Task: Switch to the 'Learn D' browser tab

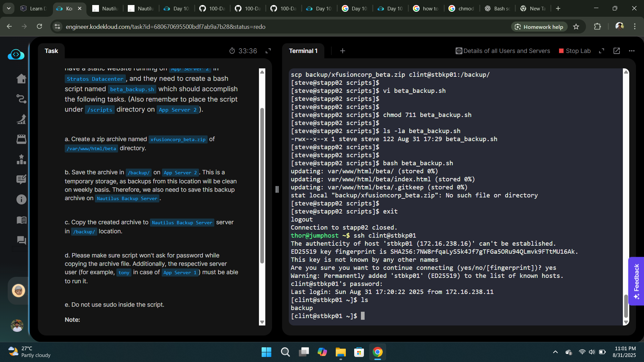Action: point(34,8)
